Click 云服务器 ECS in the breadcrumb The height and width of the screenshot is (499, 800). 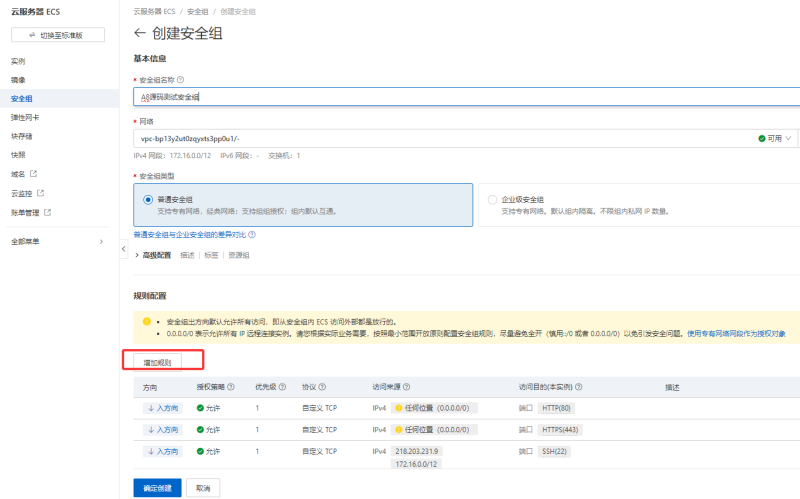(x=154, y=11)
